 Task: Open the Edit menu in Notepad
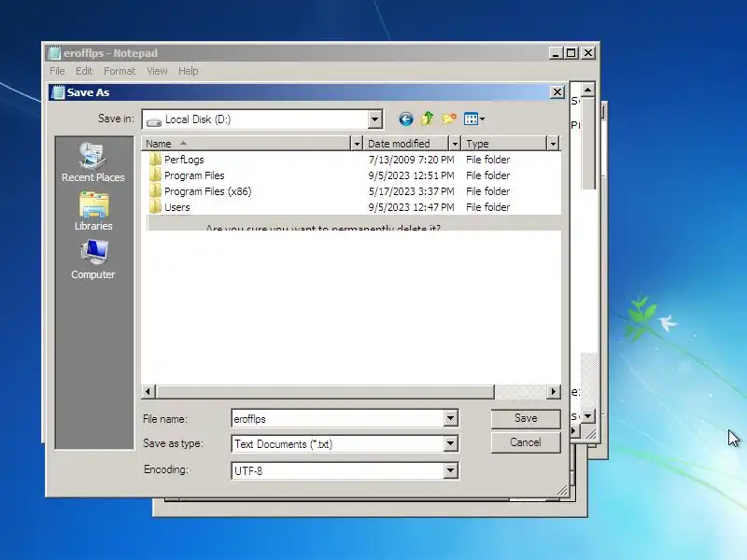(84, 71)
